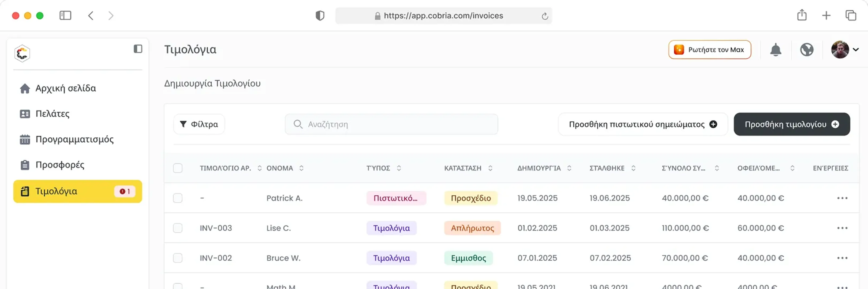Click Προσθήκη τιμολογίου button
This screenshot has height=289, width=868.
(x=791, y=124)
